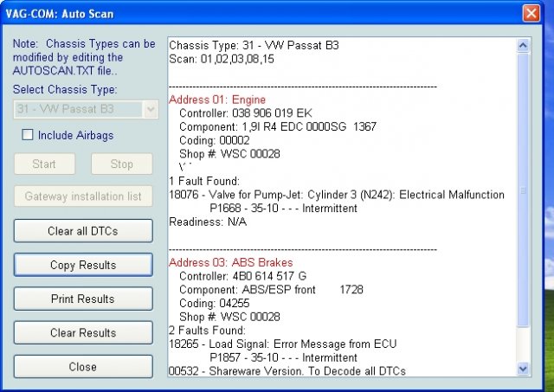
Task: Click the '00532 - Shareware Version' line
Action: tap(287, 371)
